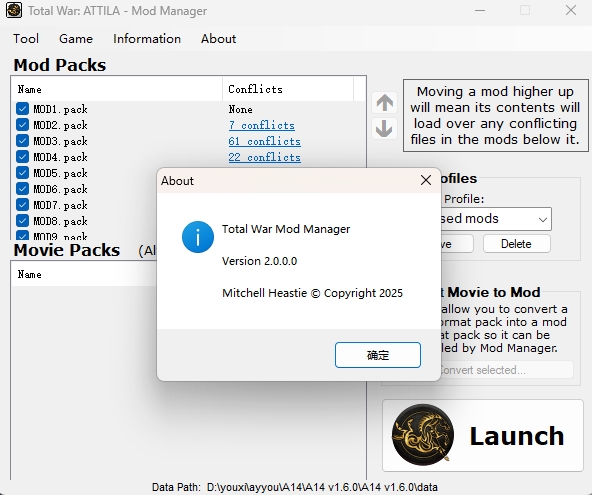Select the MOD4.pack row name

(60, 157)
